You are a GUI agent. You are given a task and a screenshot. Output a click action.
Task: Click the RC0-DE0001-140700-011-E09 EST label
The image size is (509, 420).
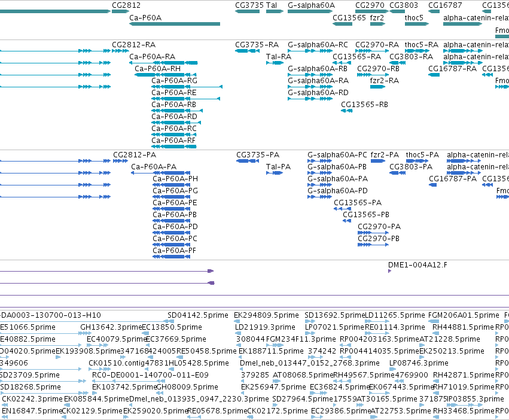point(150,375)
